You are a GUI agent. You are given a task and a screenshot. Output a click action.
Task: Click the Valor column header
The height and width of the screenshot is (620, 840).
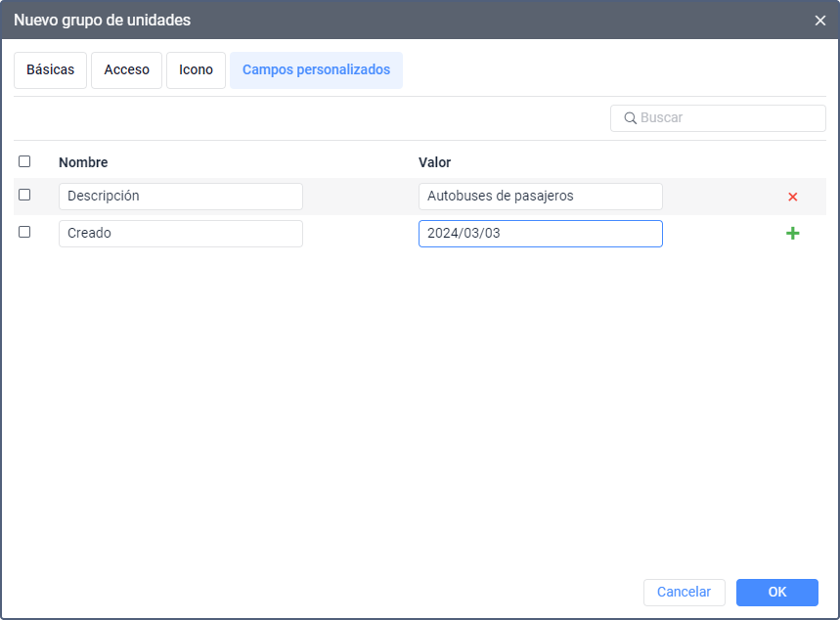click(x=434, y=162)
